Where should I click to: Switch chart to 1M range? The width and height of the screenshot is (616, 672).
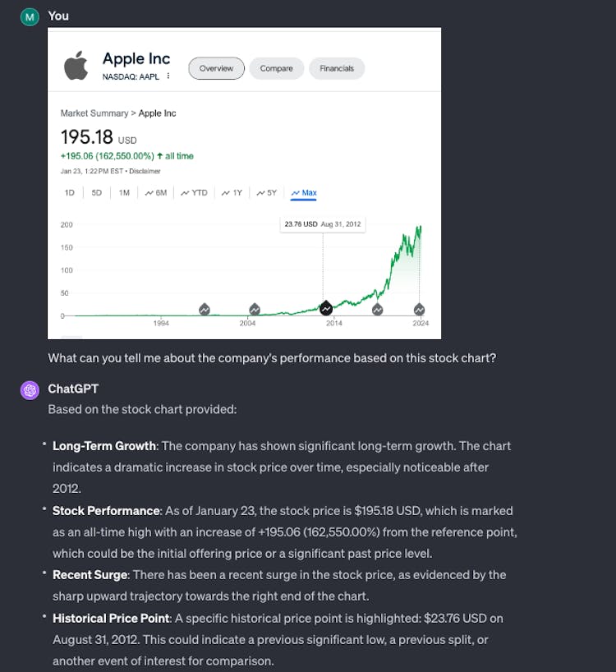pos(124,193)
